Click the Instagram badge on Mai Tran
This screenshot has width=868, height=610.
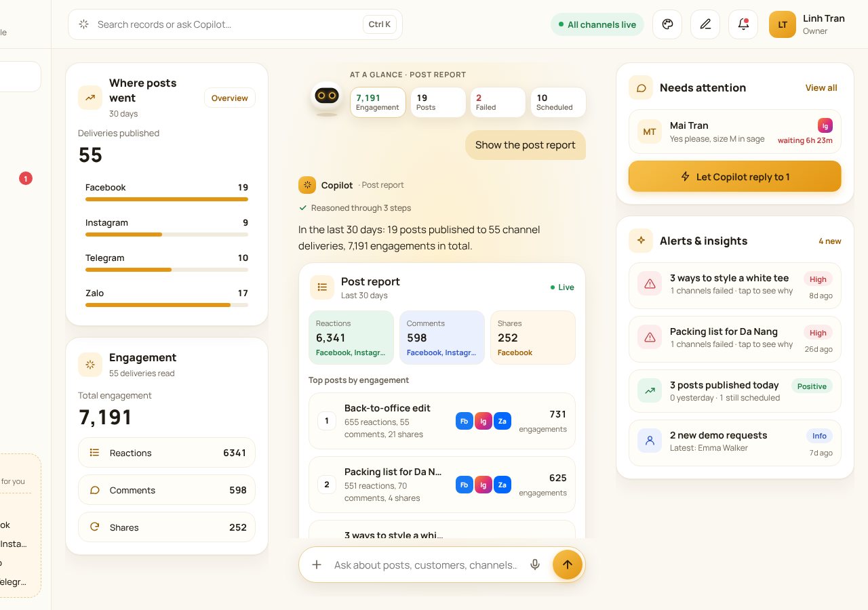pyautogui.click(x=825, y=125)
